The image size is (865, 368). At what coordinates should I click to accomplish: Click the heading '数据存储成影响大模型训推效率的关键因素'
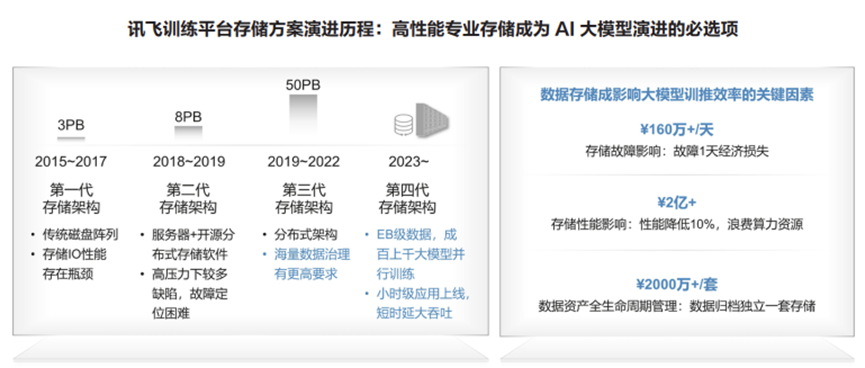click(676, 94)
